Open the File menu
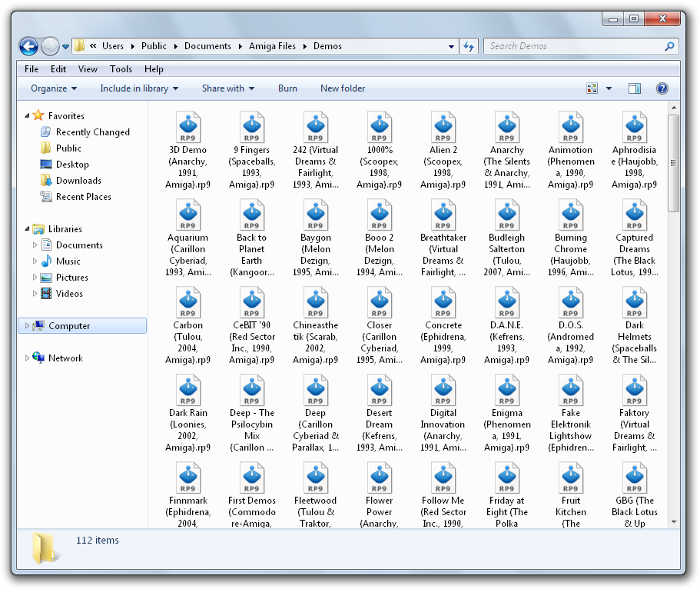Viewport: 700px width, 589px height. click(32, 69)
